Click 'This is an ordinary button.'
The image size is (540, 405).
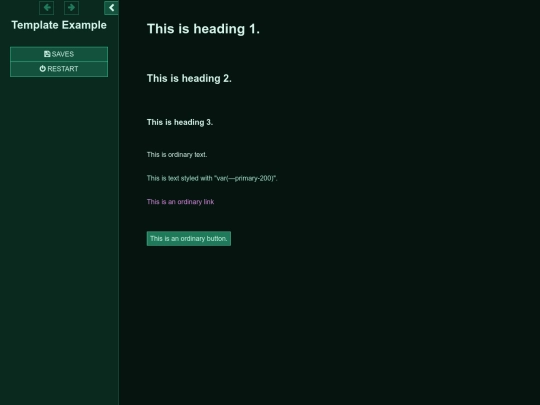pos(189,238)
